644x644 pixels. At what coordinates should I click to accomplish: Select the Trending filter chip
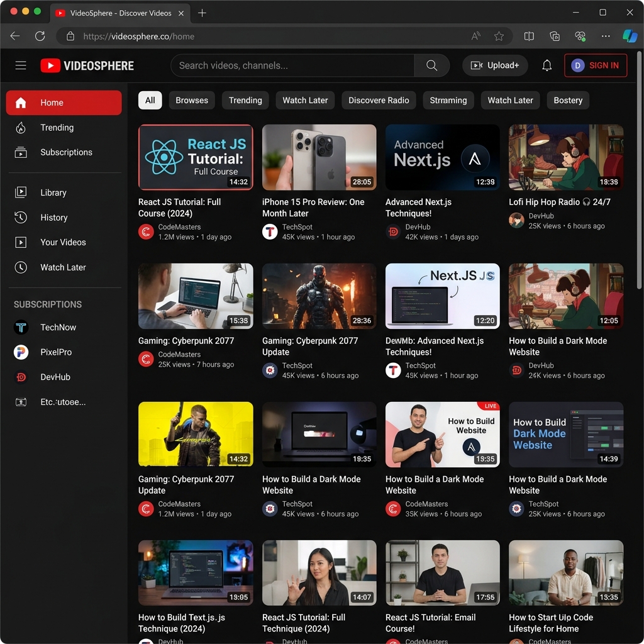point(245,100)
